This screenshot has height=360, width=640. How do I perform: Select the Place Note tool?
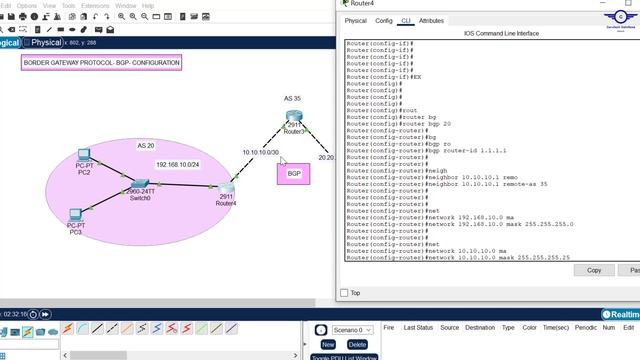coord(38,30)
